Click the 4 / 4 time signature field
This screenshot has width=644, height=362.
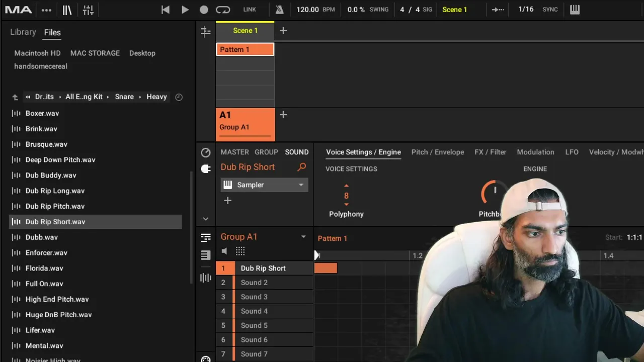pos(416,10)
